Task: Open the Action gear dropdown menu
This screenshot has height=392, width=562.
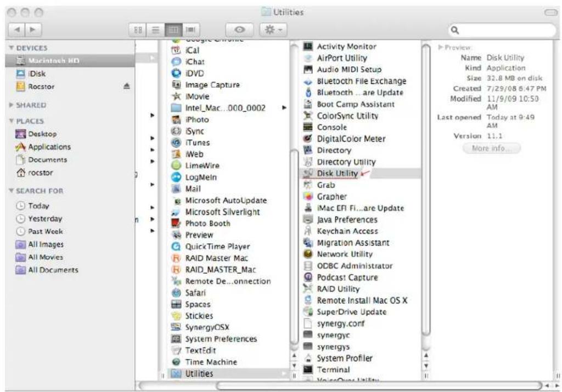Action: [x=273, y=30]
